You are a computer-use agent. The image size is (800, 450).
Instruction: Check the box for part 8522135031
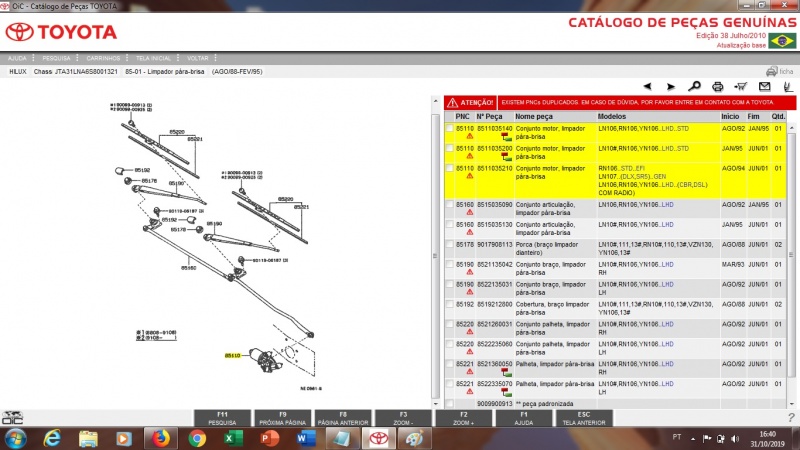tap(449, 284)
